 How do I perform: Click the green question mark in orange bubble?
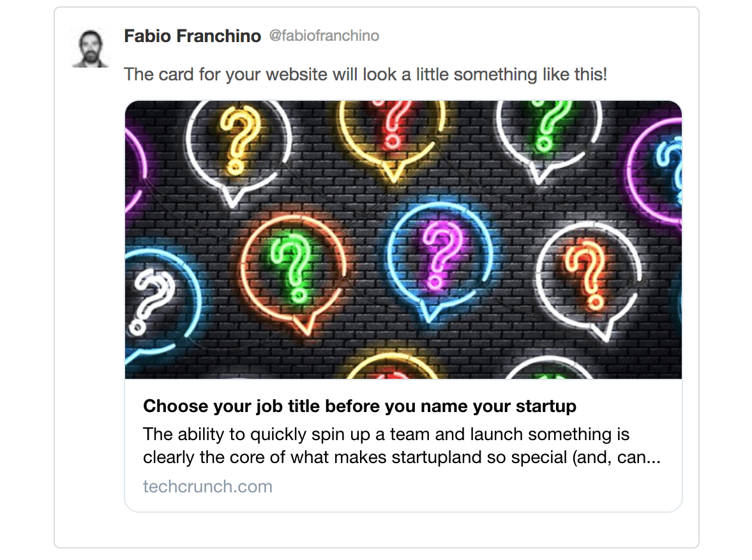pos(294,270)
